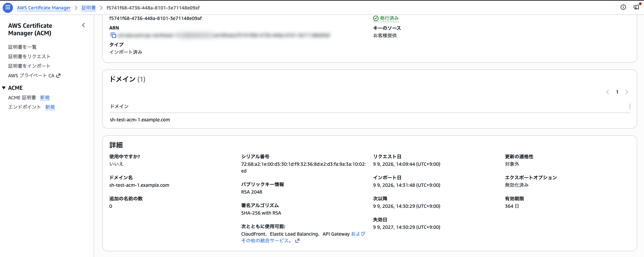Click the 発行済み status label
This screenshot has width=644, height=257.
[x=389, y=18]
